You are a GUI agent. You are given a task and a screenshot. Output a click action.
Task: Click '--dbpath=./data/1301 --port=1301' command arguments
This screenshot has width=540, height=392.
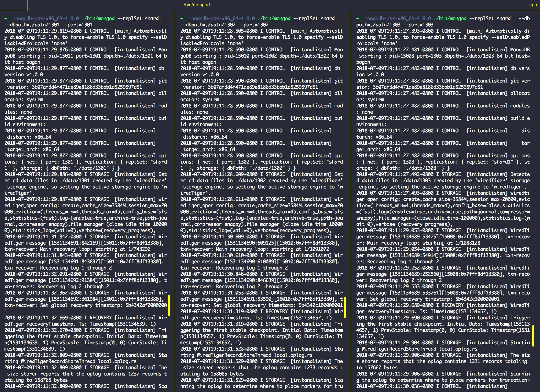(48, 25)
